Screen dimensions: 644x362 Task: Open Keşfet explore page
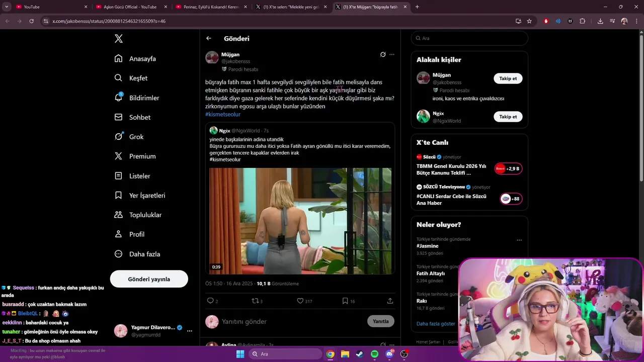131,78
